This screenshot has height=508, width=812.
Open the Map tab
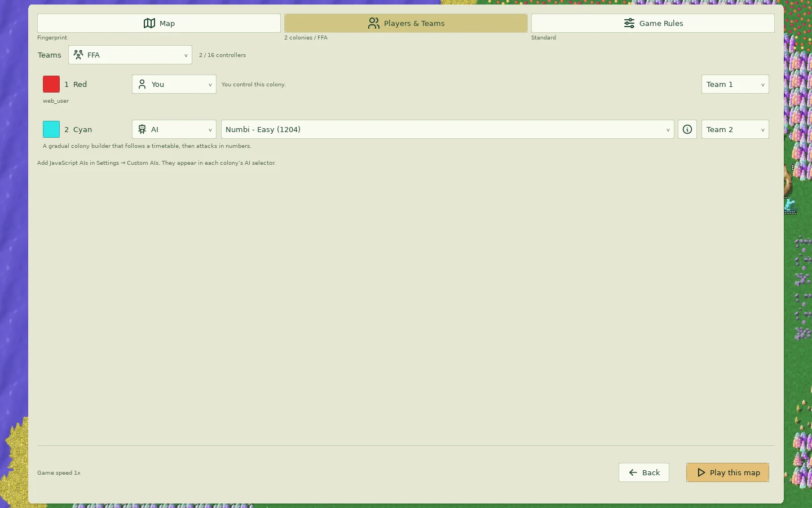158,23
